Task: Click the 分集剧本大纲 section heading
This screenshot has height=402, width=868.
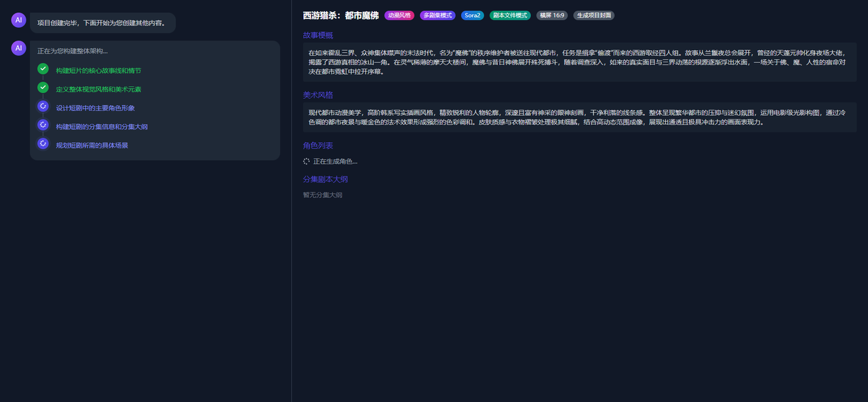Action: (325, 180)
